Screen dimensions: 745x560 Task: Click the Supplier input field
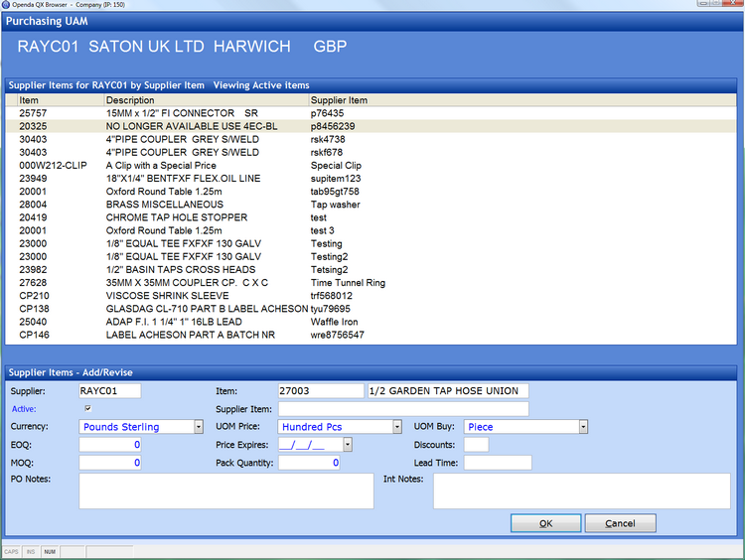(x=109, y=391)
